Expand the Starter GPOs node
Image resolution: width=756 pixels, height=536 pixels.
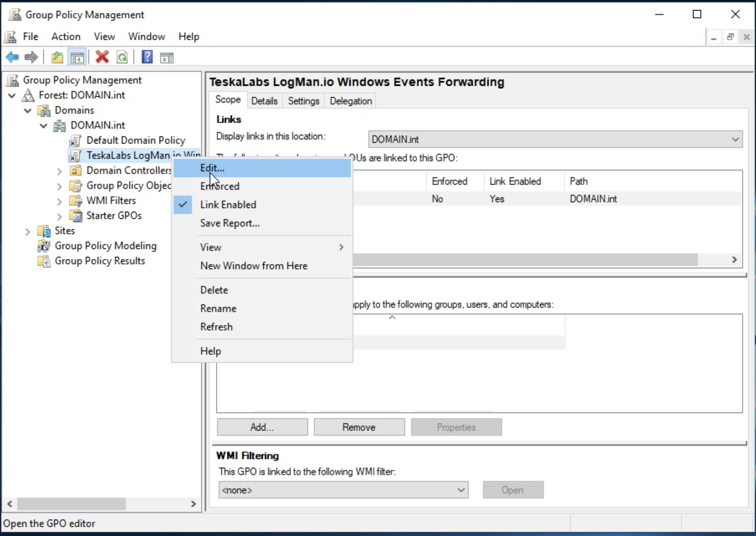(59, 216)
